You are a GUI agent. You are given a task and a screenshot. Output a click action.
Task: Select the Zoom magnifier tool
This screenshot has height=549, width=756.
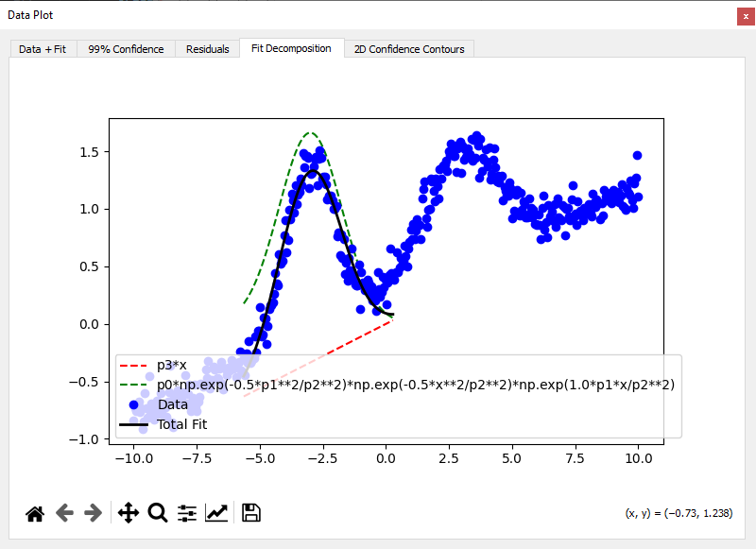point(158,513)
